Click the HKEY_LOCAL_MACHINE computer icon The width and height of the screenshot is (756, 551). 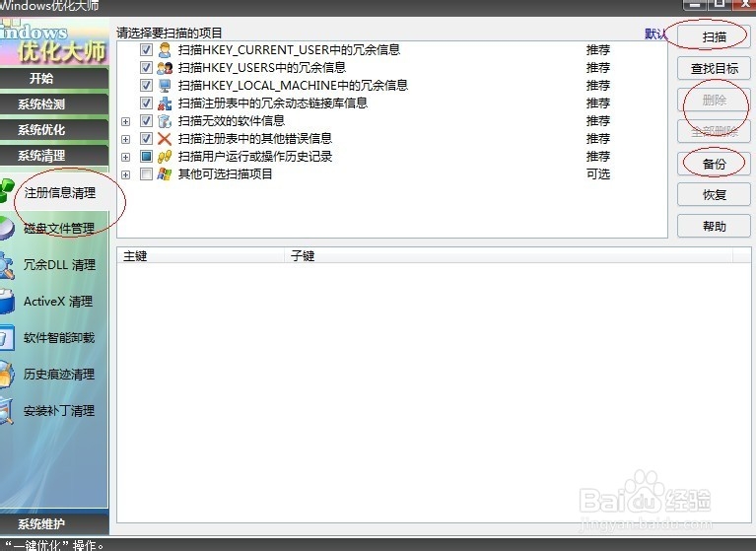coord(165,86)
